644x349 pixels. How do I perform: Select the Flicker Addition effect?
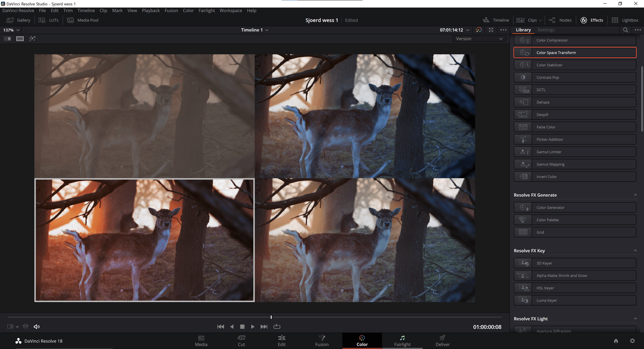click(575, 139)
